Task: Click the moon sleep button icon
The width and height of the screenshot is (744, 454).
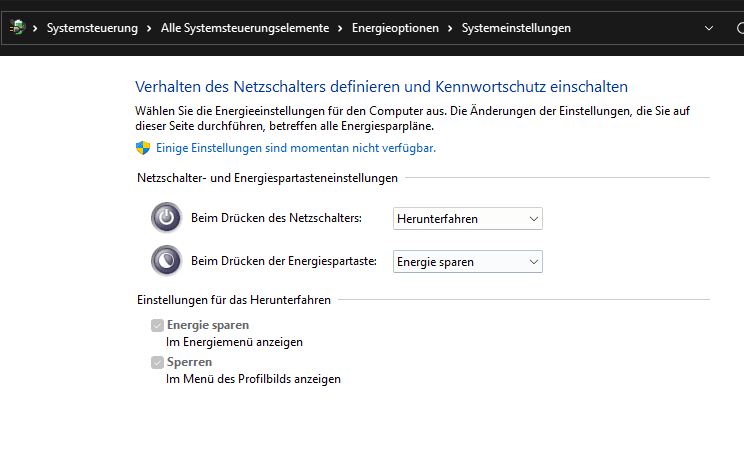Action: click(x=166, y=261)
